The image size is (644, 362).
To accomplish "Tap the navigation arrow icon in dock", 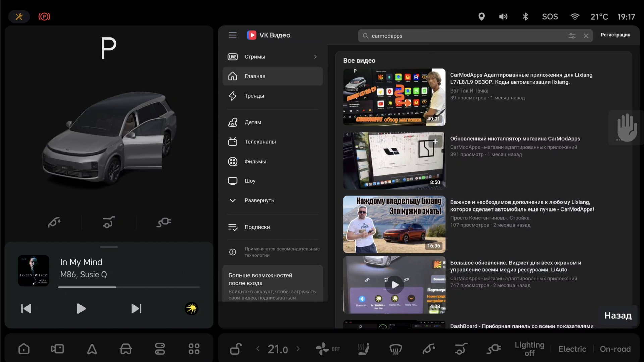I will (92, 349).
